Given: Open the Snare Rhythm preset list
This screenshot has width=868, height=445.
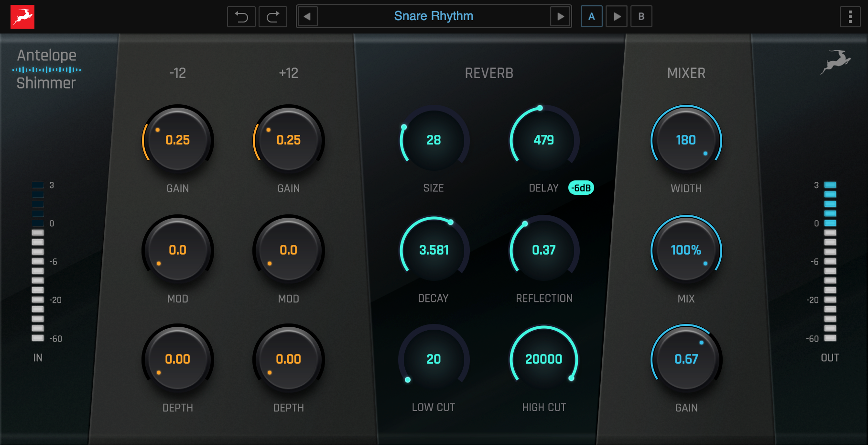Looking at the screenshot, I should (434, 17).
